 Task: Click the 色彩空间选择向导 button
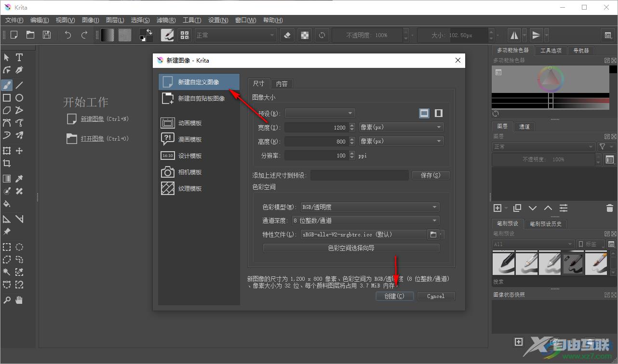351,248
